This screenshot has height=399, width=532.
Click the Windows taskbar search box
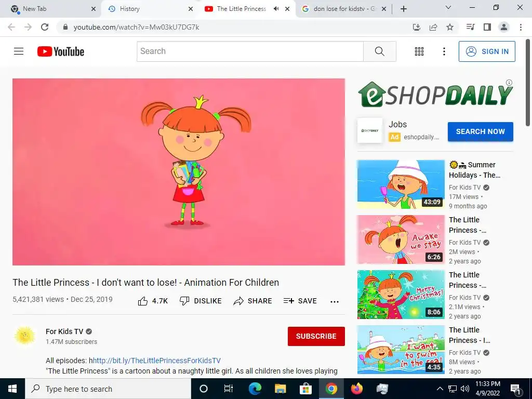[108, 389]
